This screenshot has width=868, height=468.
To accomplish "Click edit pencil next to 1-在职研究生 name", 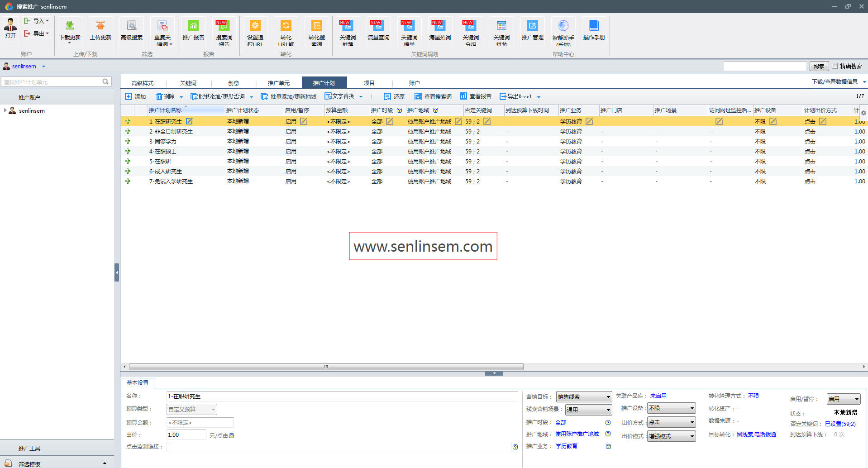I will [189, 121].
